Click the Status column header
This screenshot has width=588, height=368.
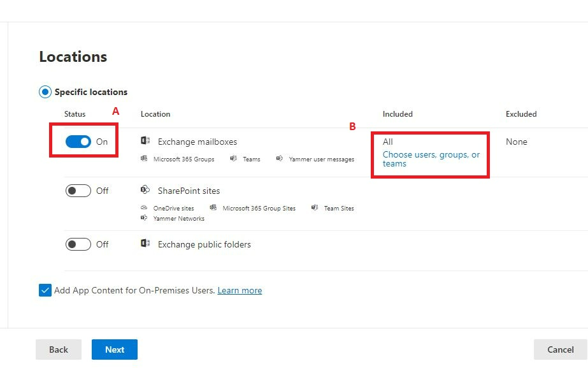coord(75,114)
